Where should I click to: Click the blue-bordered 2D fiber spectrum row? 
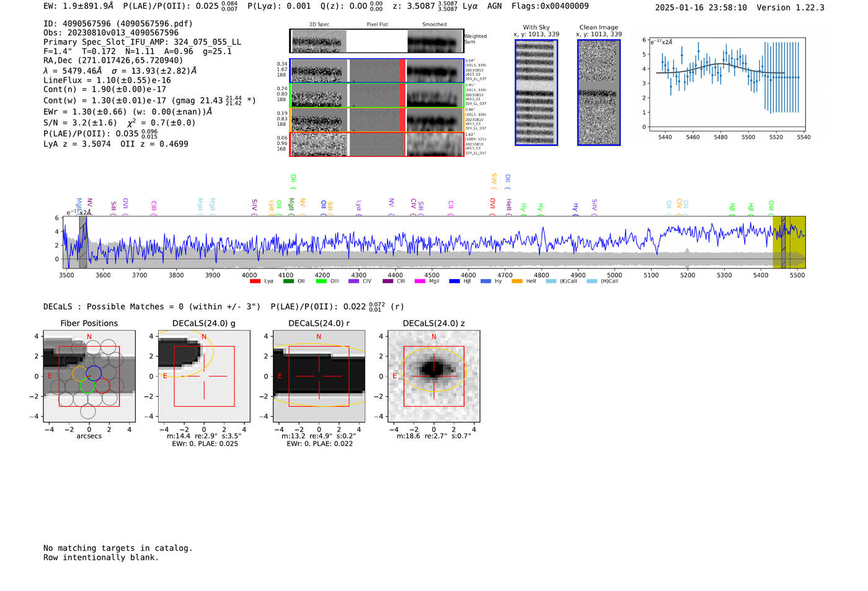tap(377, 71)
